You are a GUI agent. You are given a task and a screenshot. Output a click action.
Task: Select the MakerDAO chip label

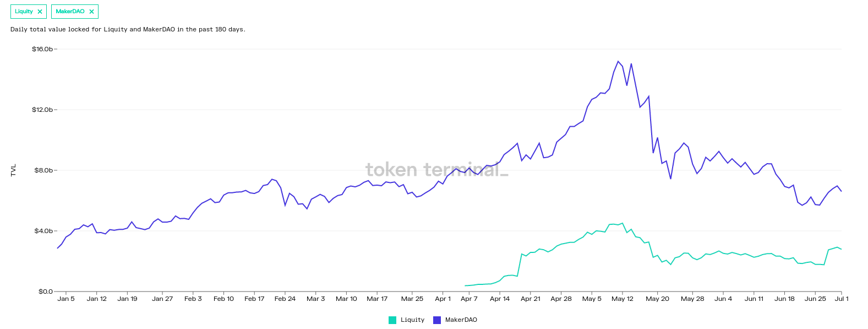click(x=69, y=11)
